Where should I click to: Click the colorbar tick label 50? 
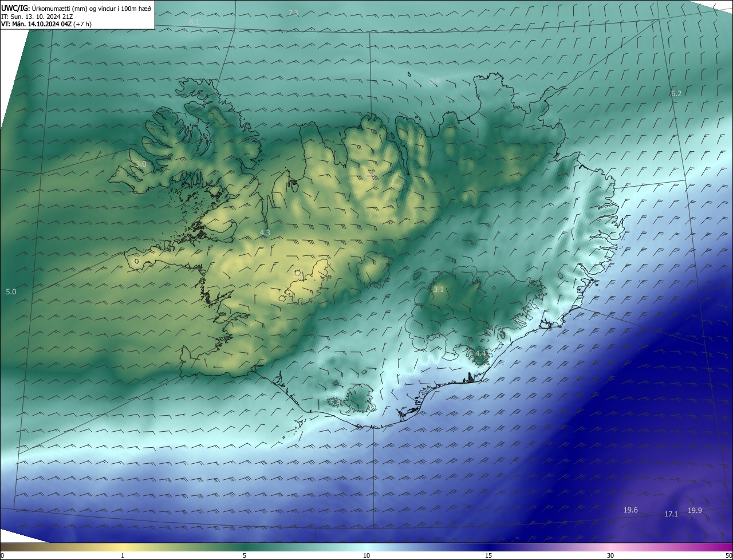pyautogui.click(x=728, y=555)
